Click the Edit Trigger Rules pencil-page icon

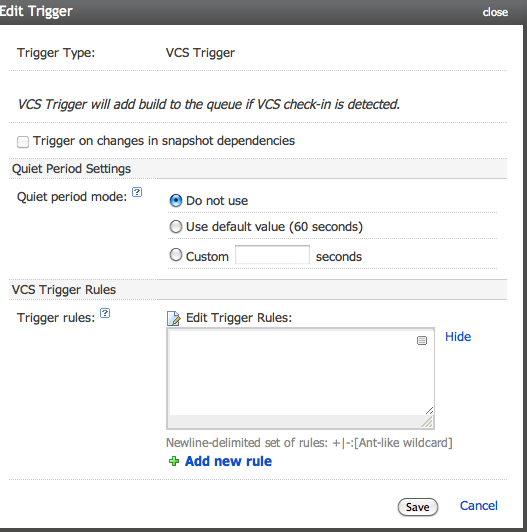click(174, 318)
